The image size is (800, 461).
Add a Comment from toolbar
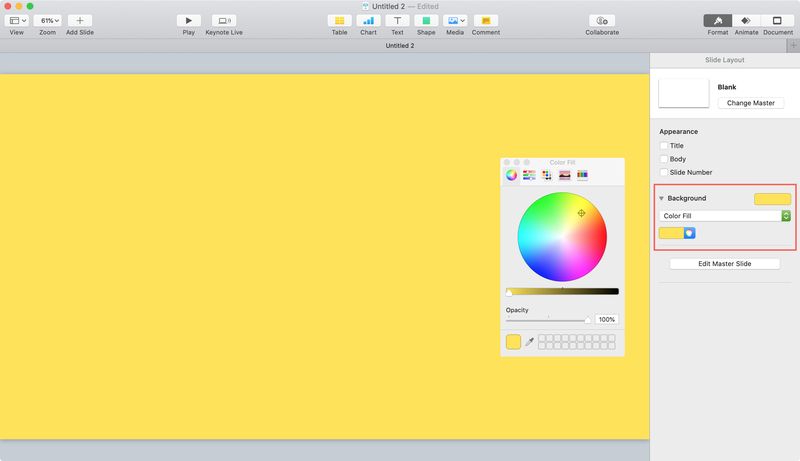[x=486, y=20]
